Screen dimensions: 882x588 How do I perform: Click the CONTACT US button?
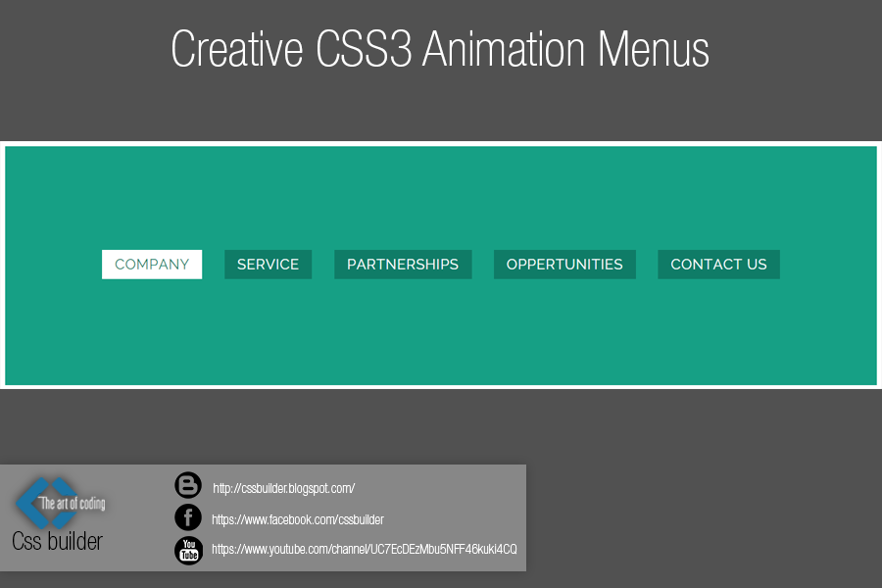[718, 264]
